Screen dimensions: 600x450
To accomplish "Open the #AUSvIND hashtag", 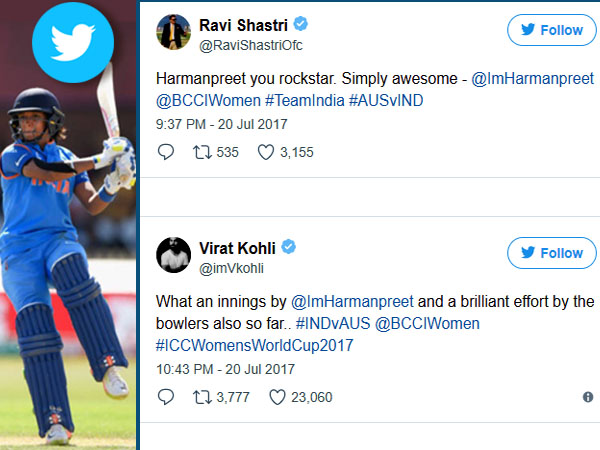I will 386,100.
